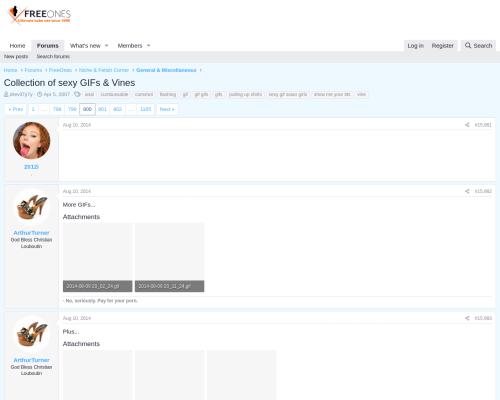500x400 pixels.
Task: Click the Log in link
Action: (415, 45)
